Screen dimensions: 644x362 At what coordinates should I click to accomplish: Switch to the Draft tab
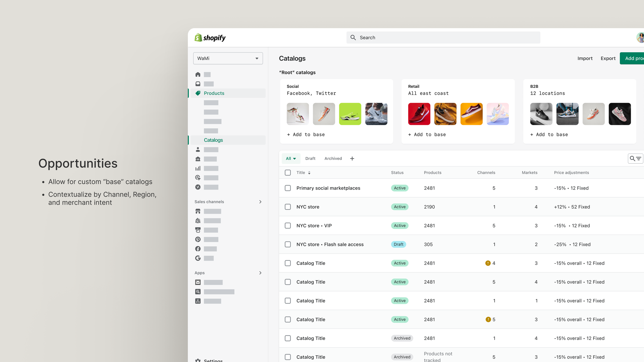pos(310,159)
